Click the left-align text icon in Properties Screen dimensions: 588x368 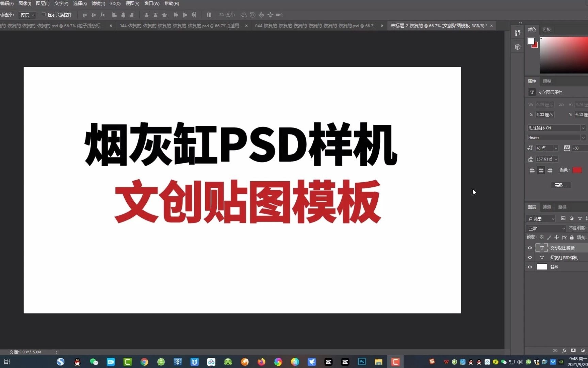pyautogui.click(x=532, y=170)
